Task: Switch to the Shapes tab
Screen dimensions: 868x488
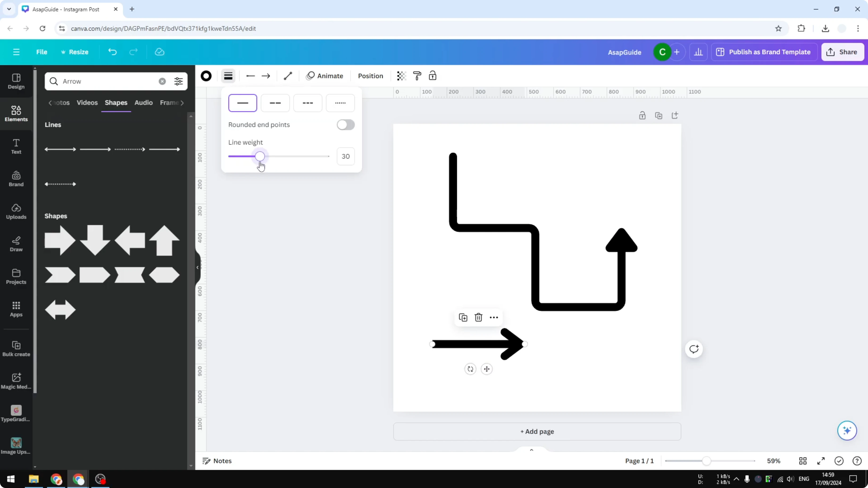Action: tap(116, 103)
